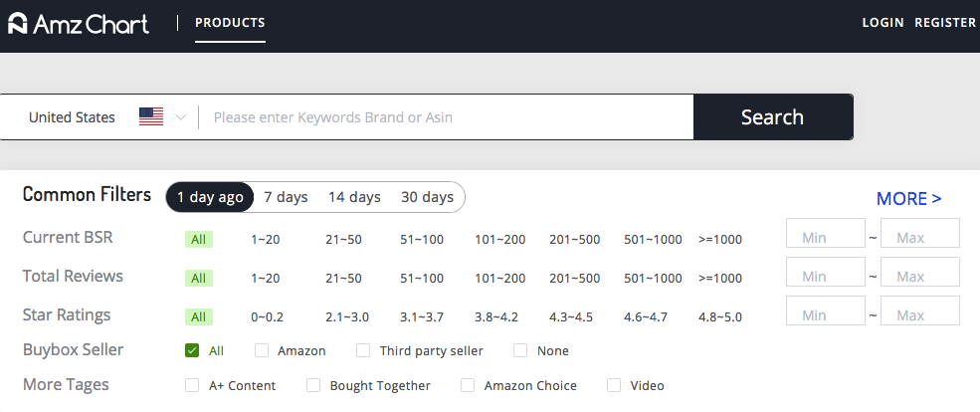980x412 pixels.
Task: Select the 7 days time range
Action: tap(286, 197)
